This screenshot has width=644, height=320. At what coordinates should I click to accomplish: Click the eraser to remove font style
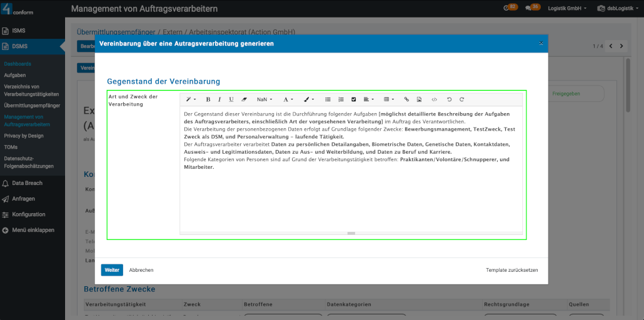click(x=244, y=99)
